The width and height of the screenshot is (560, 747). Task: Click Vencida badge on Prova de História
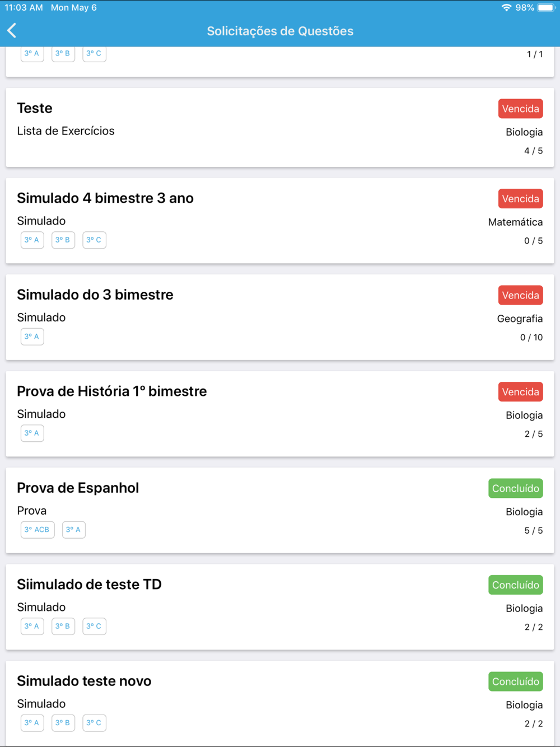[x=520, y=392]
